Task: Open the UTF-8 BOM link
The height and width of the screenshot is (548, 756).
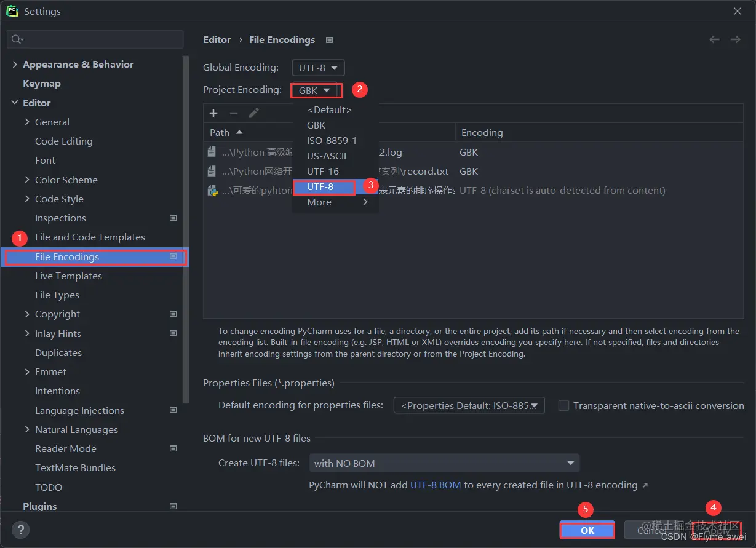Action: click(436, 485)
